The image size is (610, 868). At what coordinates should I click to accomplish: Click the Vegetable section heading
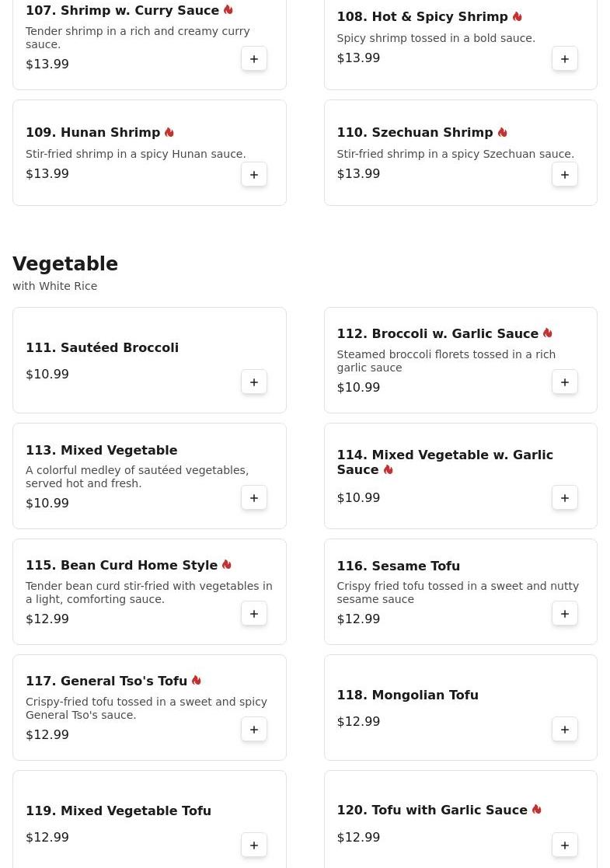coord(65,263)
